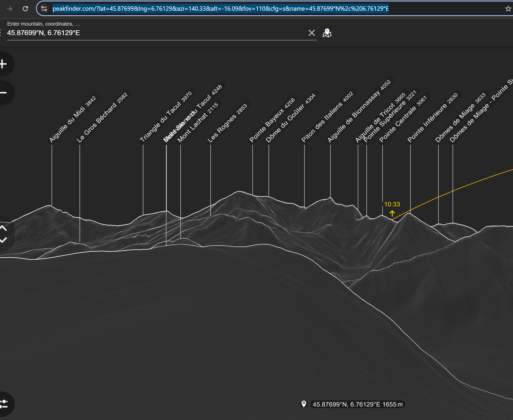Click the browser reload button
Viewport: 513px width, 420px height.
25,9
